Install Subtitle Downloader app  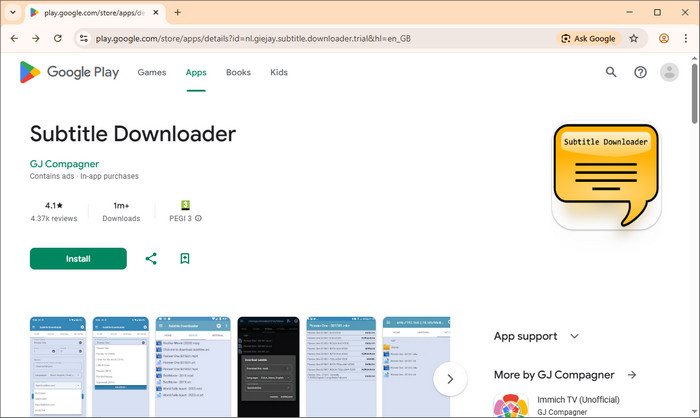(x=78, y=259)
